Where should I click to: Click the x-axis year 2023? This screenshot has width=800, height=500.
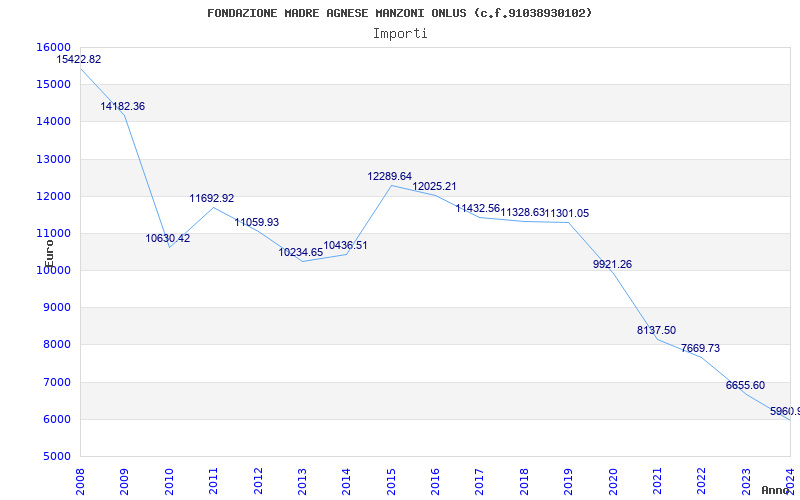point(746,481)
